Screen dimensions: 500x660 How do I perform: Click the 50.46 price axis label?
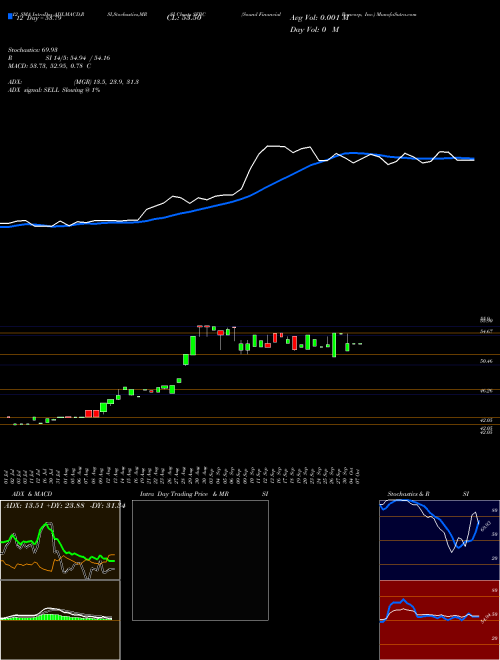tap(486, 361)
